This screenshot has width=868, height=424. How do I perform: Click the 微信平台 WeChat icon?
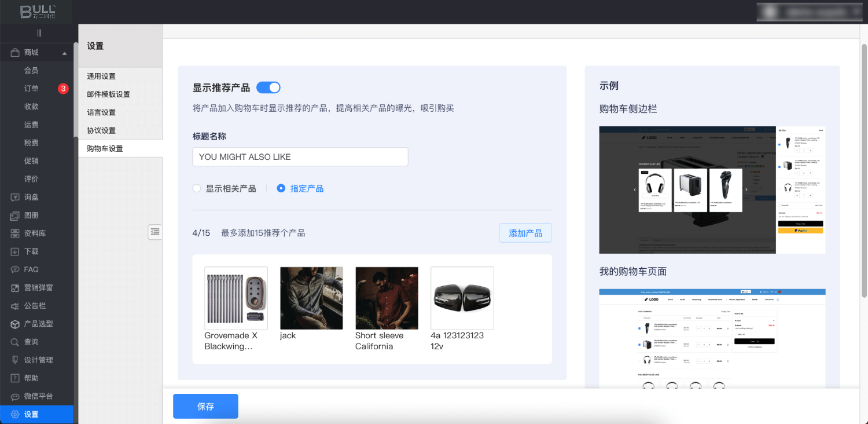click(15, 396)
